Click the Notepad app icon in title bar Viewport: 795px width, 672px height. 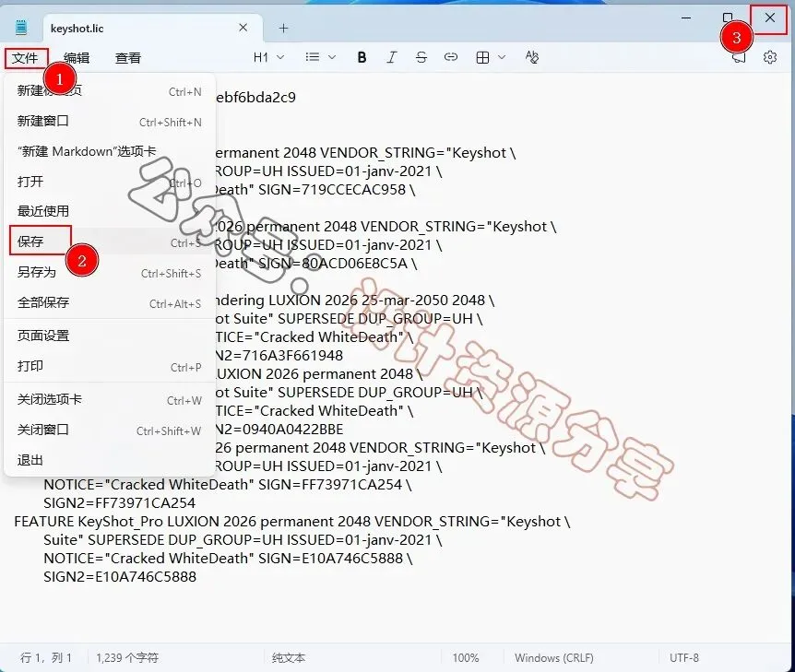[x=21, y=28]
